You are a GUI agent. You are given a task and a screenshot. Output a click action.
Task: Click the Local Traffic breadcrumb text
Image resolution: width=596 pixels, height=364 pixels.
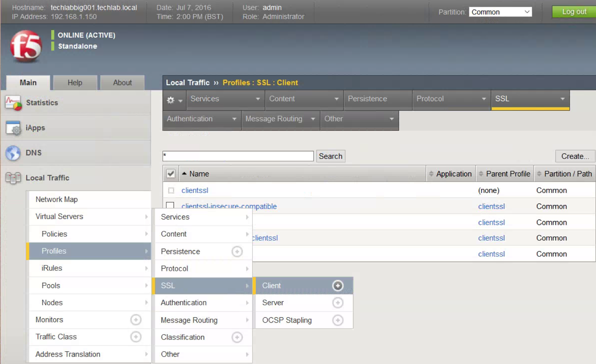pyautogui.click(x=188, y=82)
